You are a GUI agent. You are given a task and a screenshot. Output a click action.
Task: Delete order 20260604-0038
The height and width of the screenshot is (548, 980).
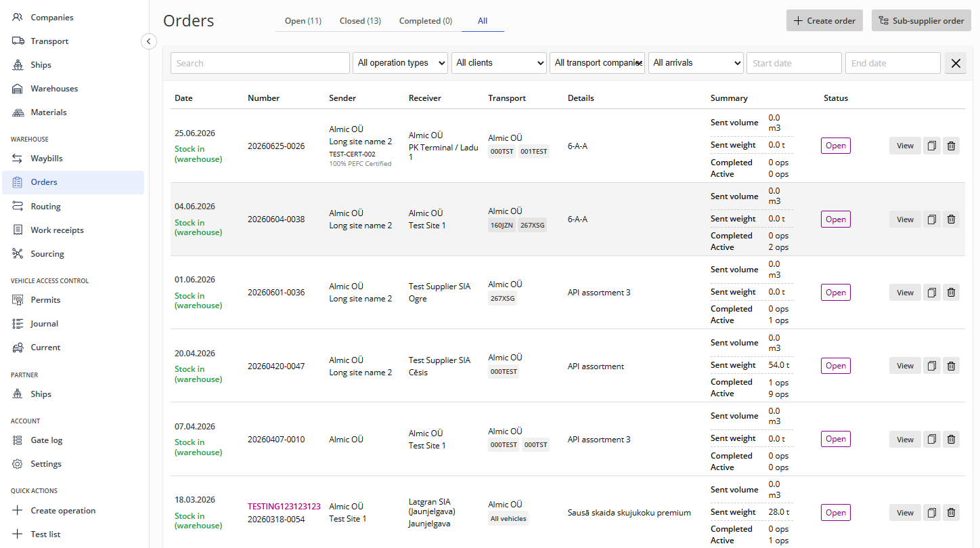tap(951, 219)
